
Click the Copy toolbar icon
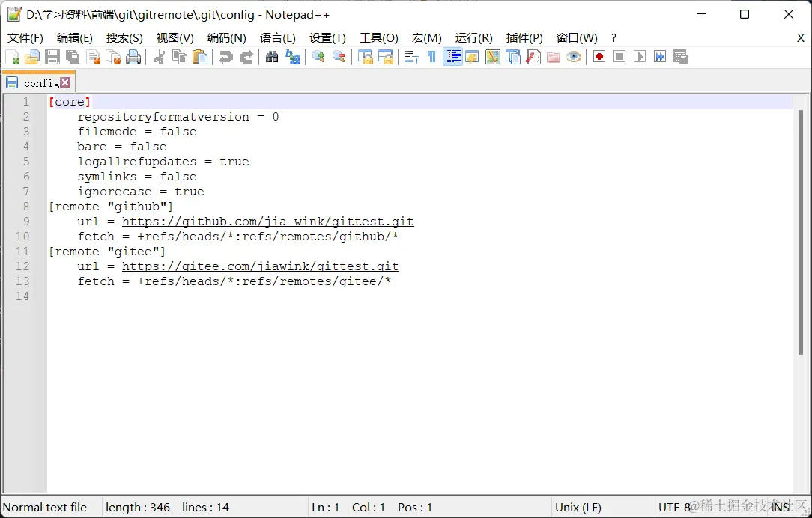coord(180,57)
